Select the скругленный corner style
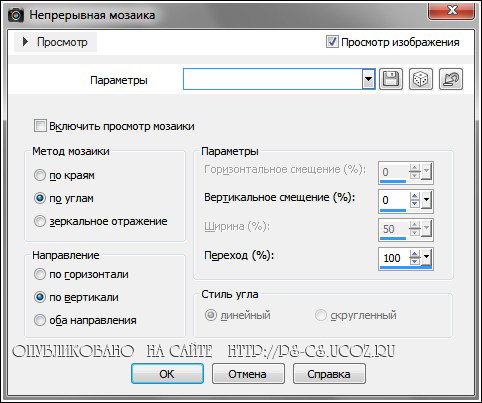This screenshot has width=482, height=403. (321, 315)
